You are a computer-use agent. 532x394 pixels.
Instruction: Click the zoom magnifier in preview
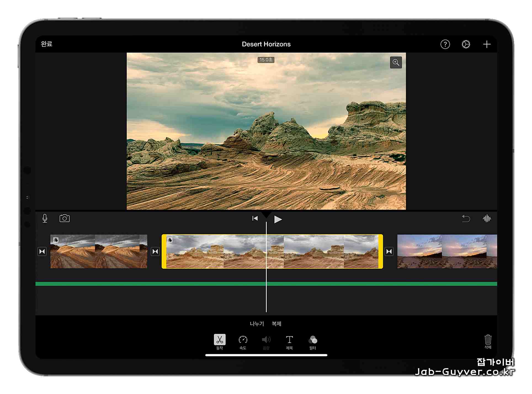click(x=396, y=62)
